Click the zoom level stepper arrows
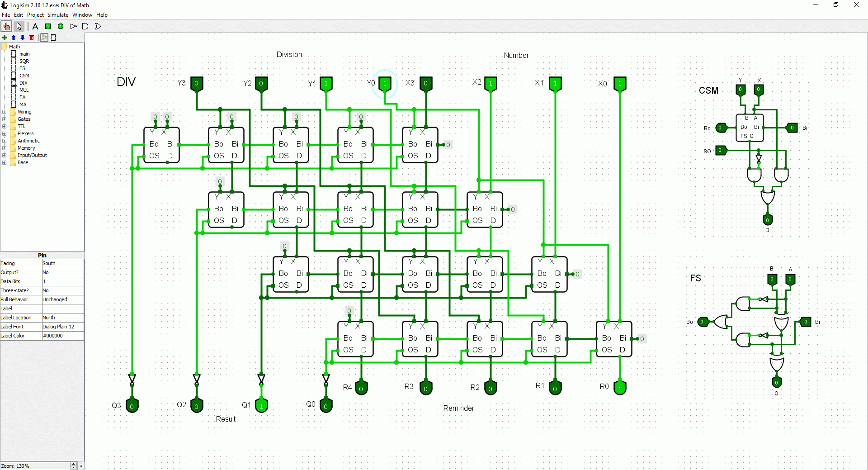Viewport: 868px width, 470px height. [x=73, y=465]
